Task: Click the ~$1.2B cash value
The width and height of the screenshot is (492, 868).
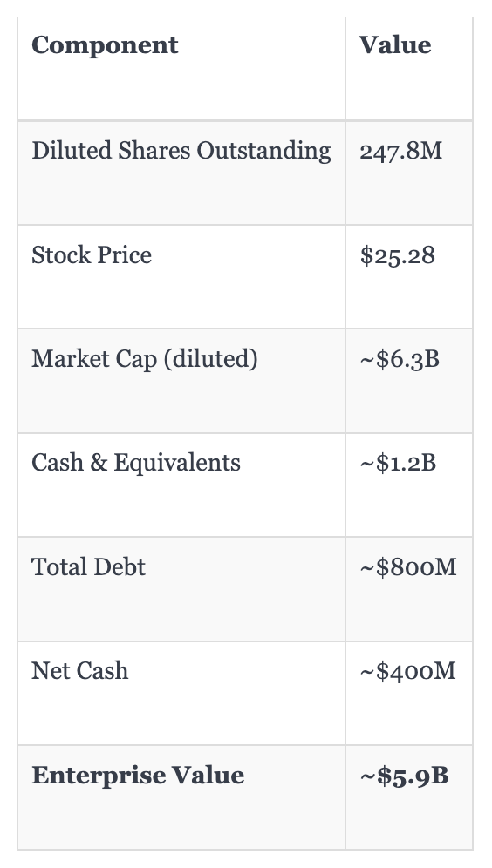Action: click(x=398, y=463)
